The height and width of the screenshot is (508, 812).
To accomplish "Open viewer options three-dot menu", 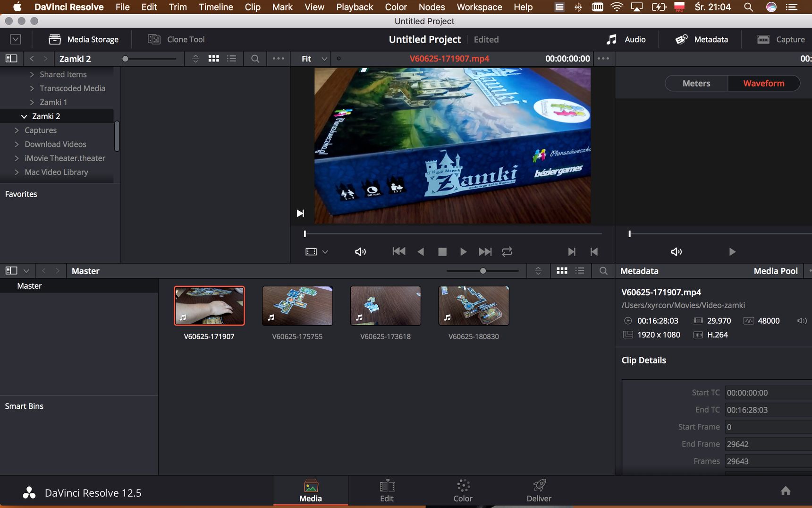I will point(603,59).
